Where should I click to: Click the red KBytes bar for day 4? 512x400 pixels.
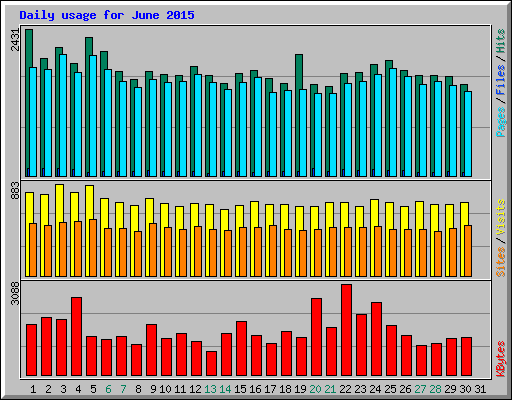click(x=76, y=336)
